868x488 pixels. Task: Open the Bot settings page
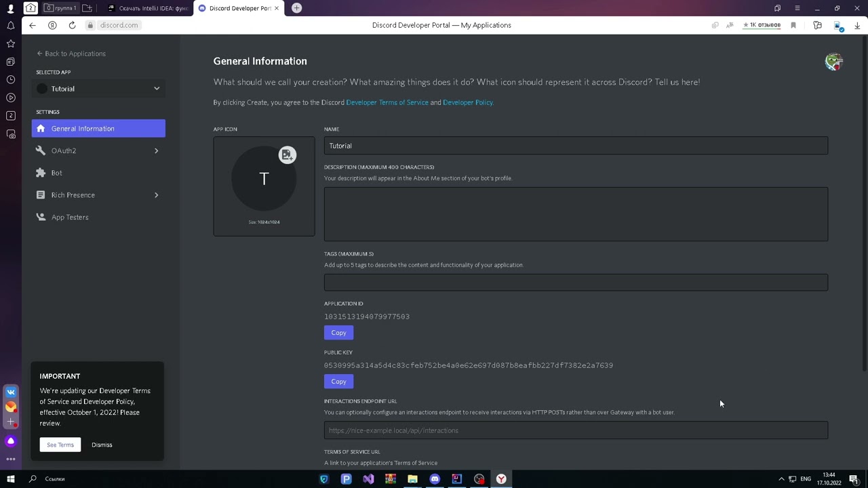pyautogui.click(x=98, y=173)
